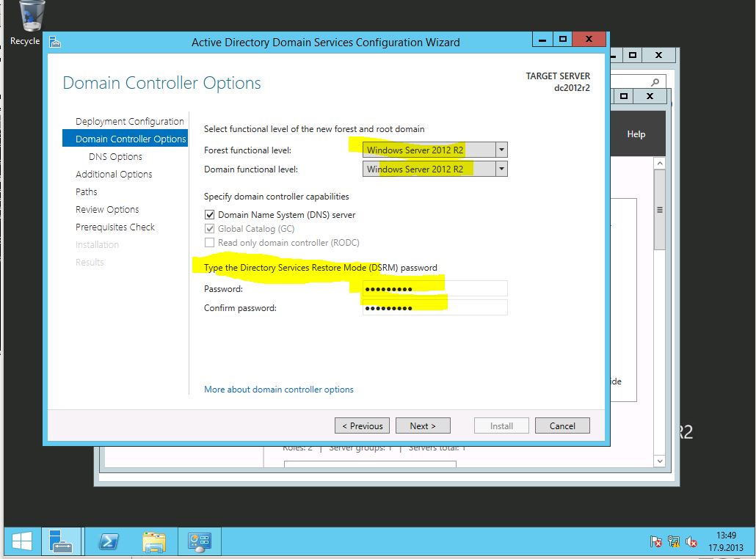Image resolution: width=756 pixels, height=559 pixels.
Task: Launch PowerShell from the taskbar
Action: pyautogui.click(x=109, y=541)
